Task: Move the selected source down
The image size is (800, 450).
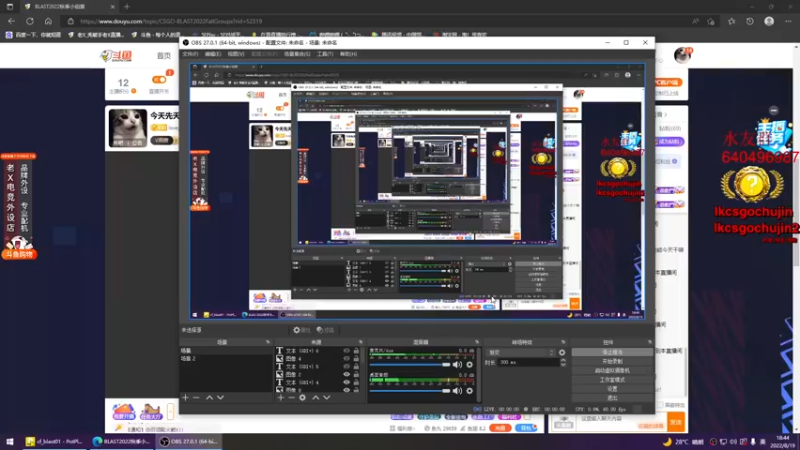Action: (x=327, y=397)
